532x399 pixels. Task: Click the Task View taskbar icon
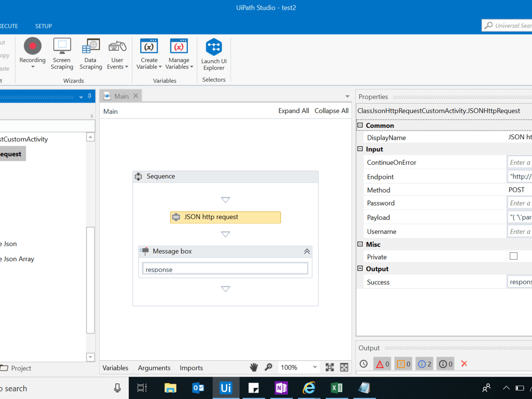pos(142,388)
